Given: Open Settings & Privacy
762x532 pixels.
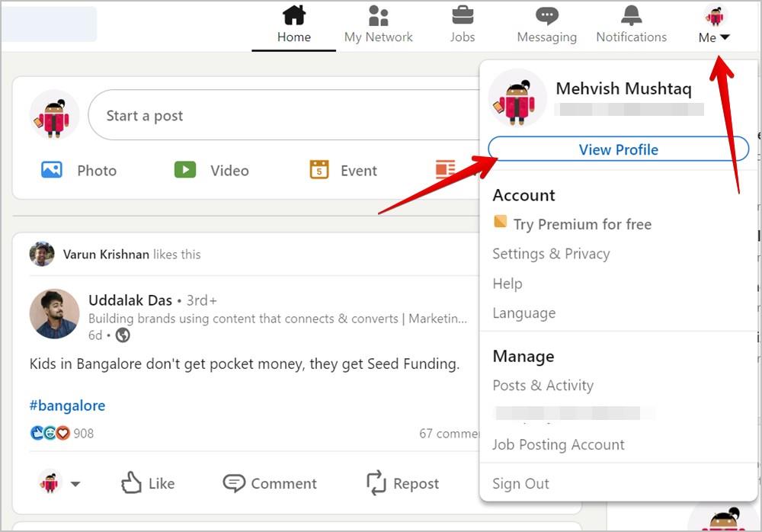Looking at the screenshot, I should coord(551,254).
